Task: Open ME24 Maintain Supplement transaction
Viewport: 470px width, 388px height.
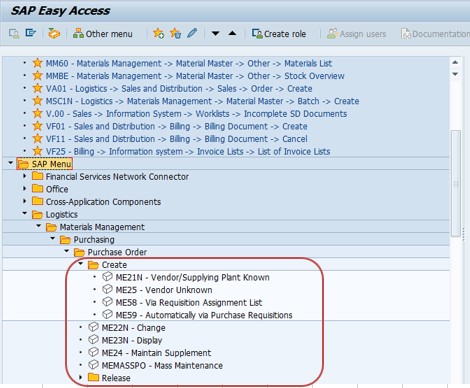Action: (x=156, y=353)
